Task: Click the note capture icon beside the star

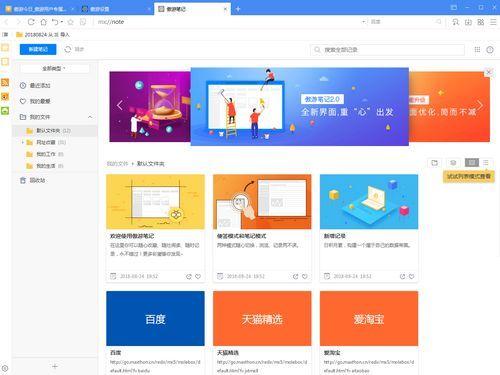Action: point(83,22)
